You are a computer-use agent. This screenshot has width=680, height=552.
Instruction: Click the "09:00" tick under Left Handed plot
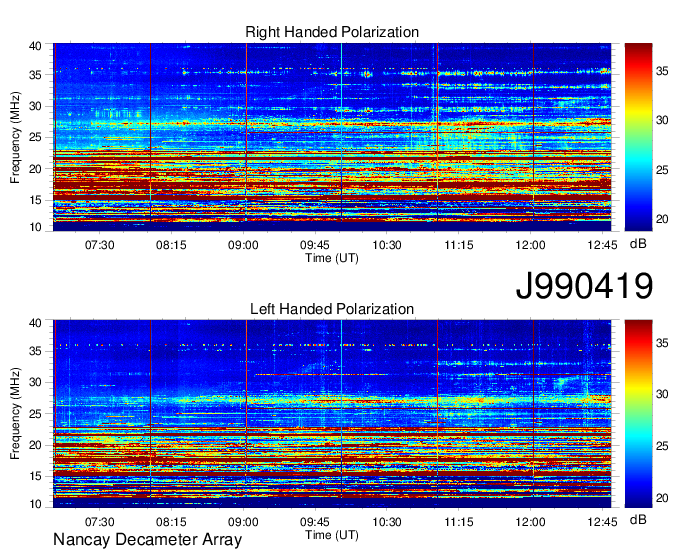click(x=243, y=522)
